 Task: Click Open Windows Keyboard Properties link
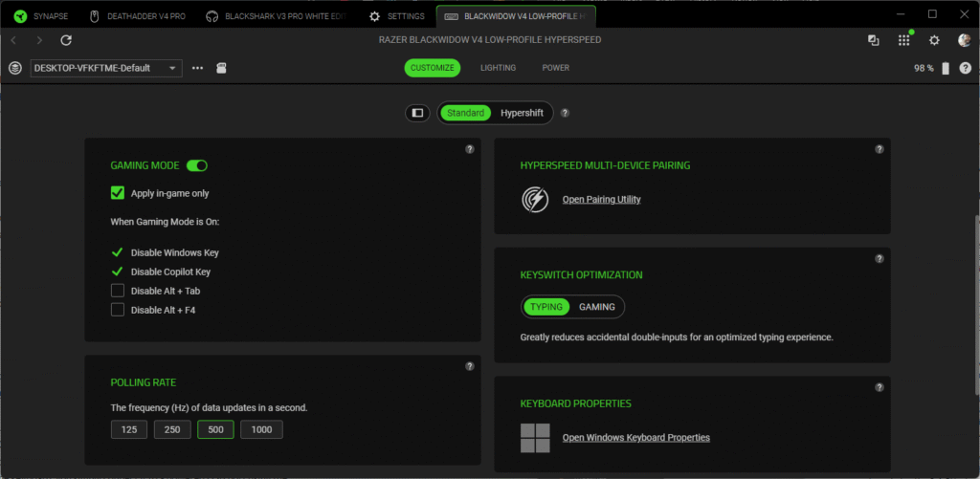click(x=636, y=438)
